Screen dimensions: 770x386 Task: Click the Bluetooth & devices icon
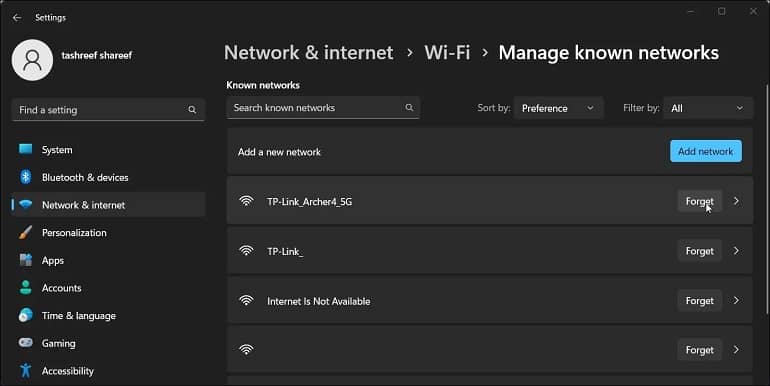coord(26,177)
